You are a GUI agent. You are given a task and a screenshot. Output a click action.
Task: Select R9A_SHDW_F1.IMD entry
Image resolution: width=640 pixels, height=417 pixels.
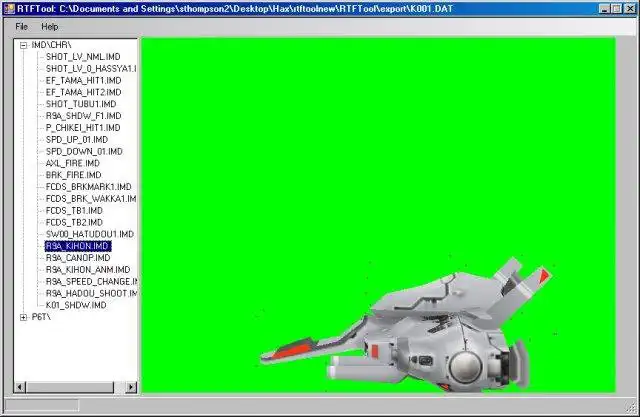84,116
